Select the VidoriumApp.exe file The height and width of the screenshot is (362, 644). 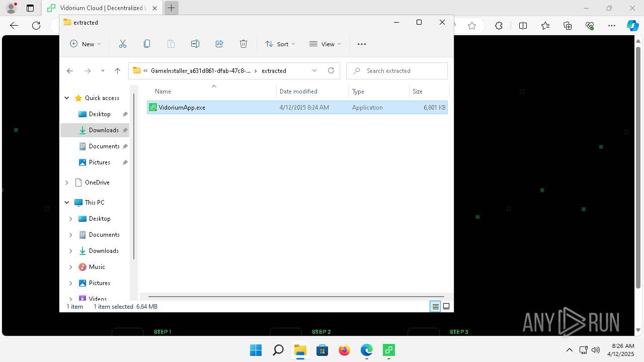[297, 108]
